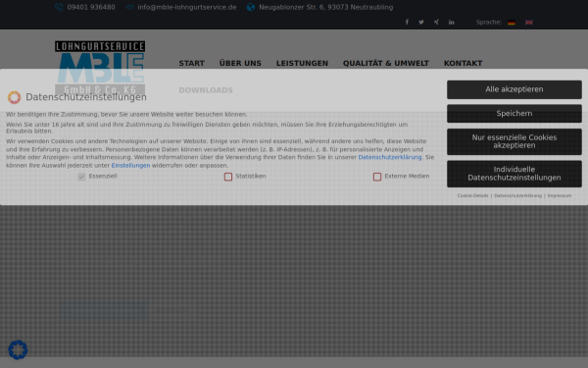
Task: Open the KONTAKT menu item
Action: click(464, 63)
